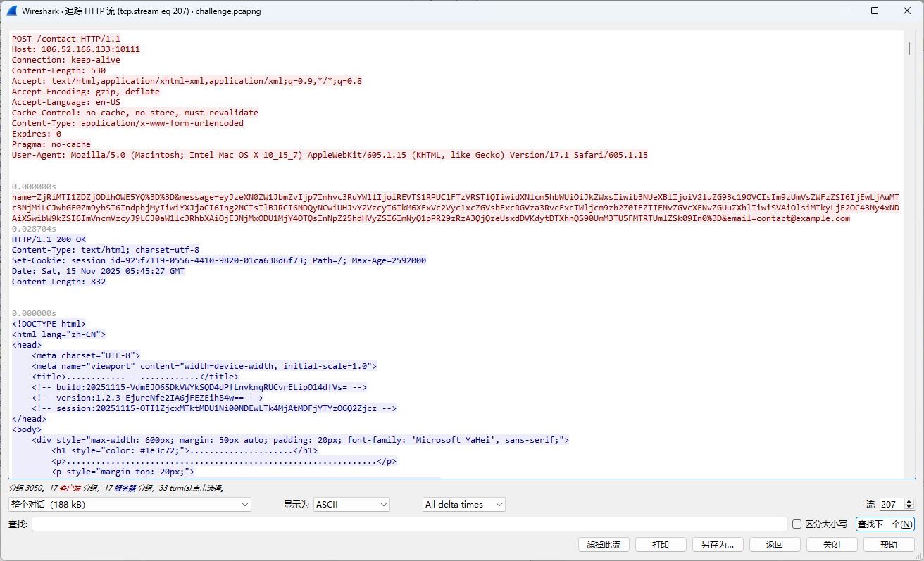Maximize the follow stream window

(x=875, y=11)
